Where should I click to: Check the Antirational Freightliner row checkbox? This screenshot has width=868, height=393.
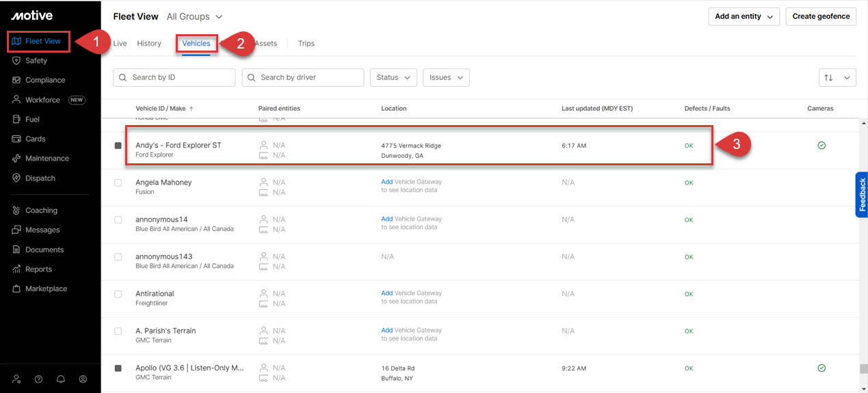118,294
